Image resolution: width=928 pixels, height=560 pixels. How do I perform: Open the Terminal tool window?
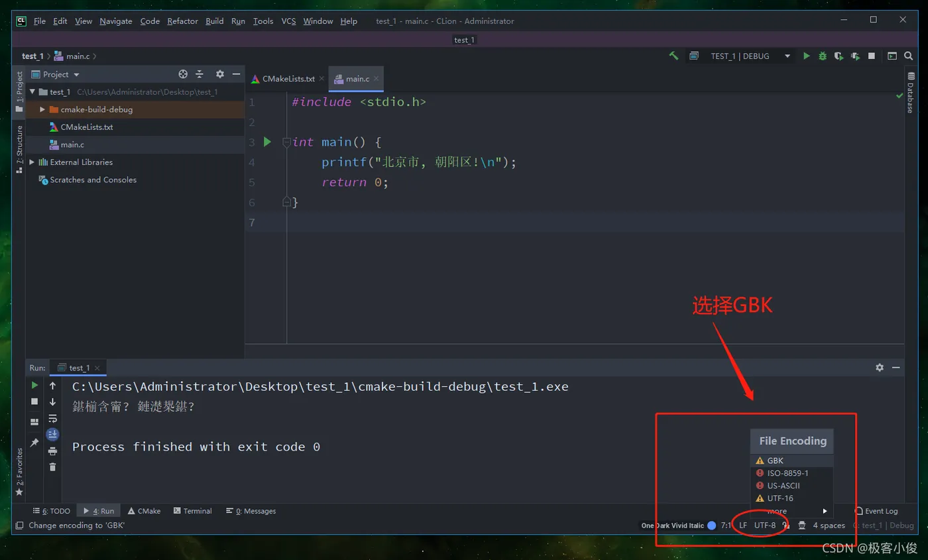(x=193, y=511)
